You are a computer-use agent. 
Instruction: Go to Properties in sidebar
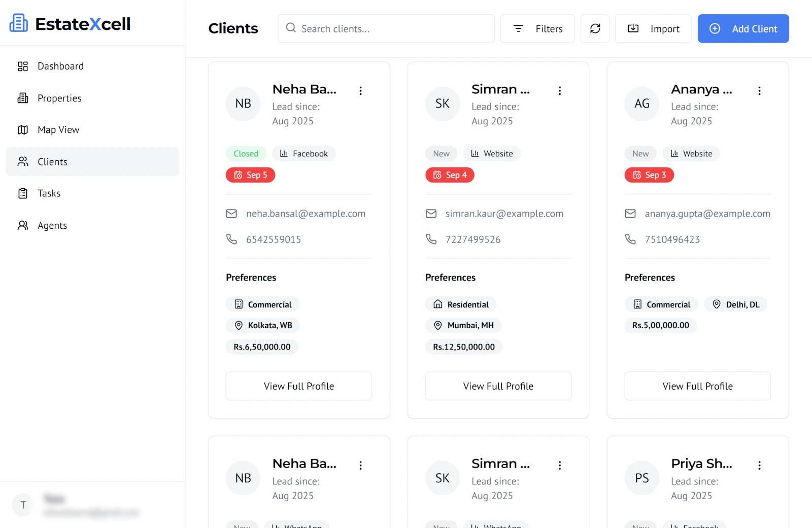[92, 98]
